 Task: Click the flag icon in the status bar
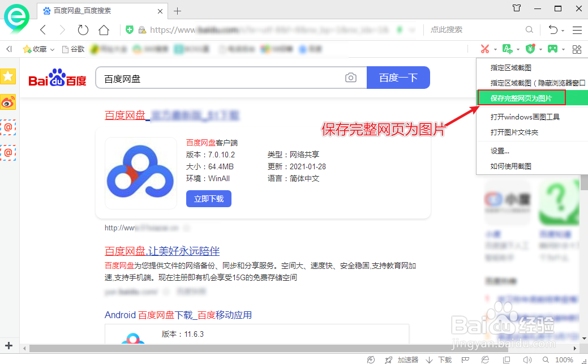point(465,359)
